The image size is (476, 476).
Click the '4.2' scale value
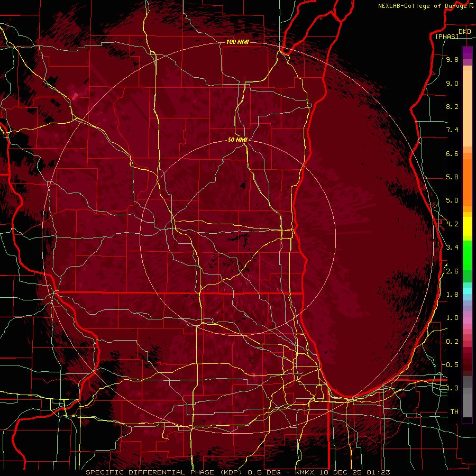point(452,224)
